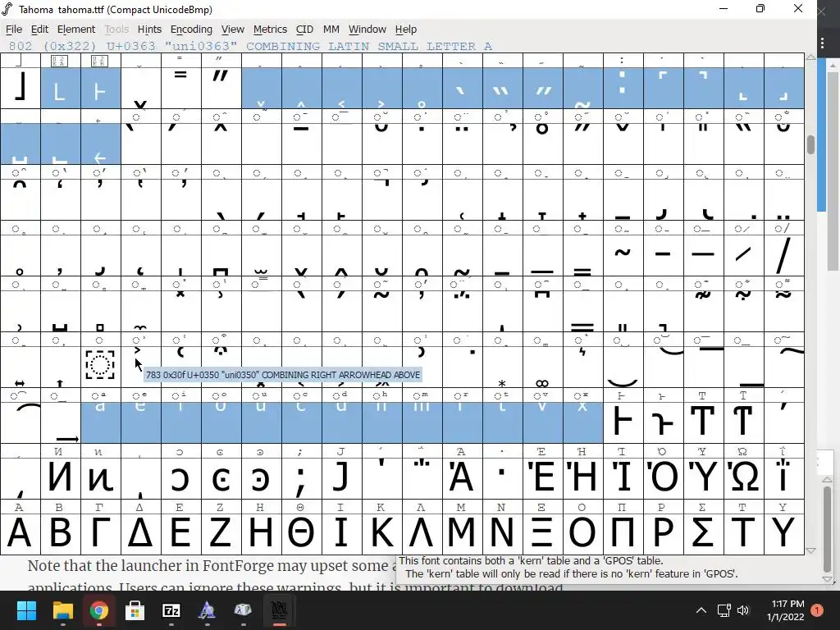
Task: Select the Greek capital Gamma glyph cell
Action: (x=101, y=532)
